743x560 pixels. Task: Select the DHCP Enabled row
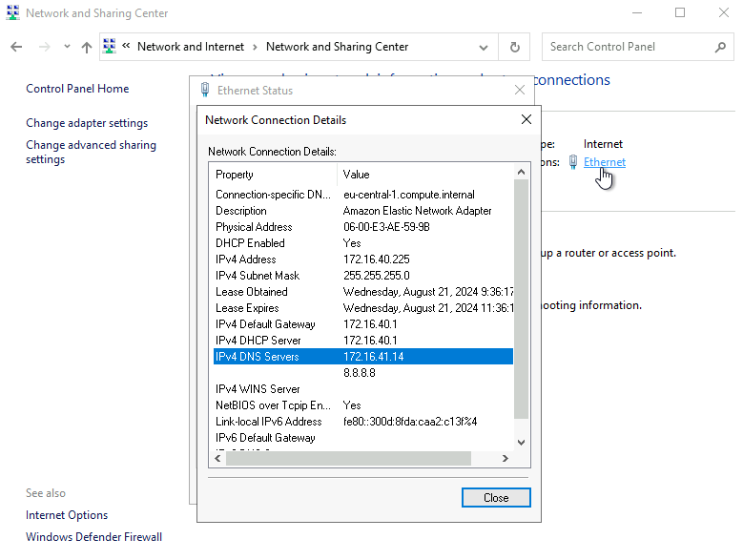(363, 243)
